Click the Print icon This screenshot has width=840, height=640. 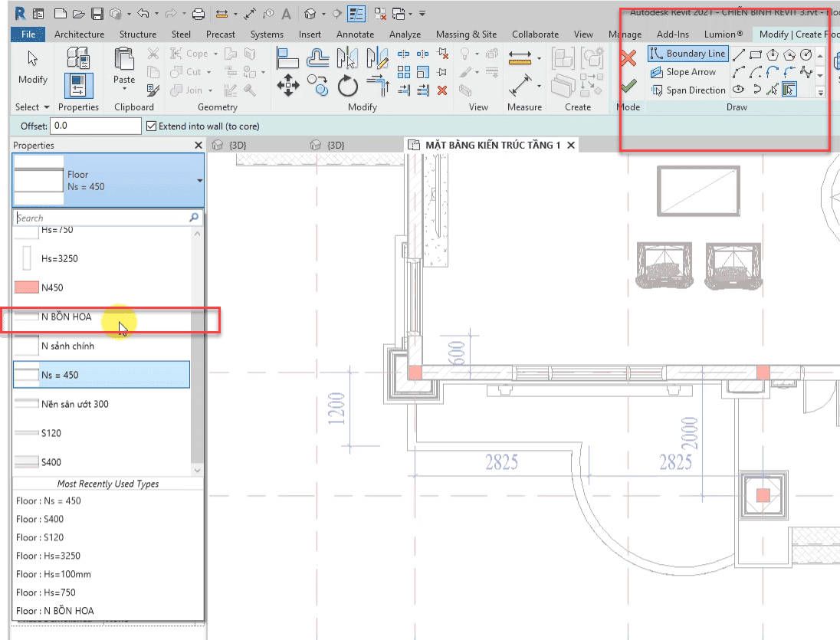point(199,14)
